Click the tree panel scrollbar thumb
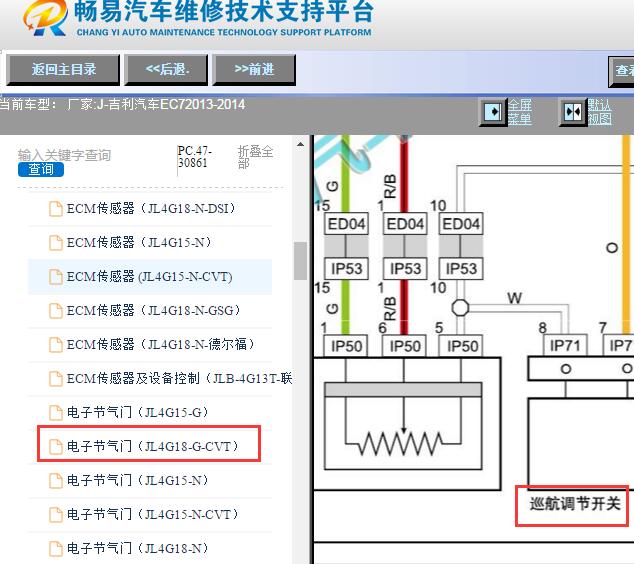The width and height of the screenshot is (634, 564). (x=300, y=261)
